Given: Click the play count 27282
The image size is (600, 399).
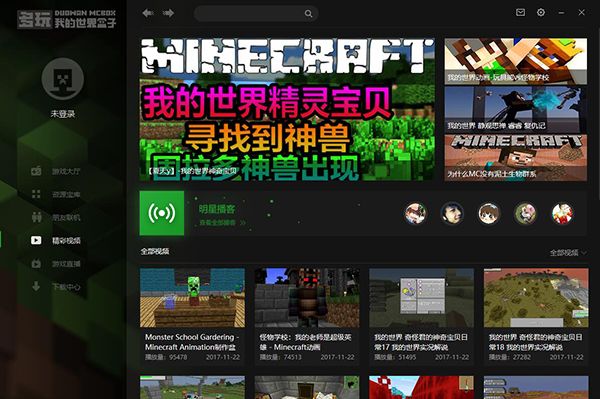Looking at the screenshot, I should tap(510, 357).
